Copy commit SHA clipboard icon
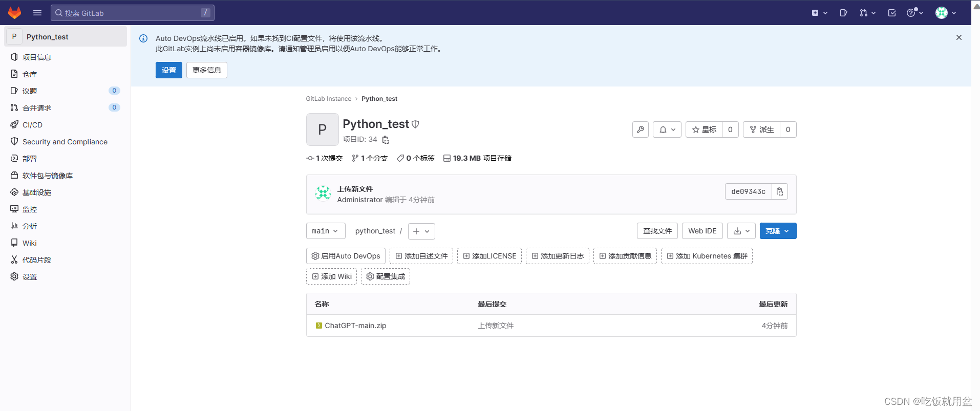This screenshot has width=980, height=411. [x=780, y=191]
